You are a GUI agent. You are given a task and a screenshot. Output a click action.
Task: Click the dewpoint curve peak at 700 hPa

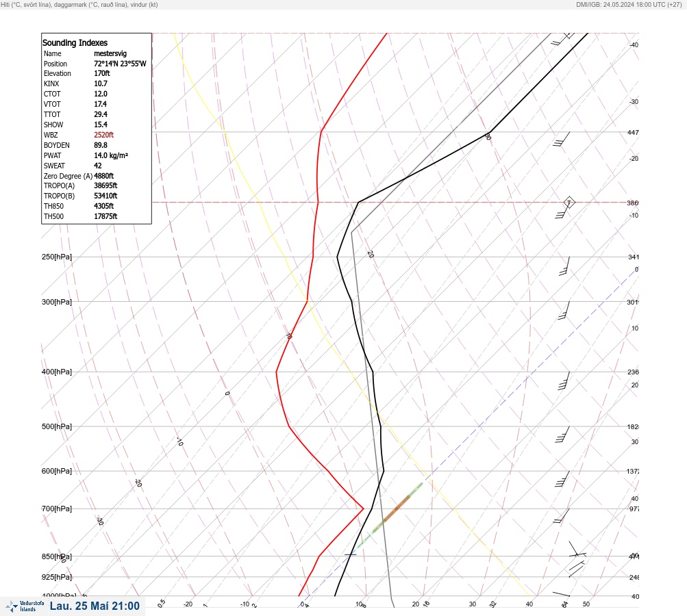(362, 509)
